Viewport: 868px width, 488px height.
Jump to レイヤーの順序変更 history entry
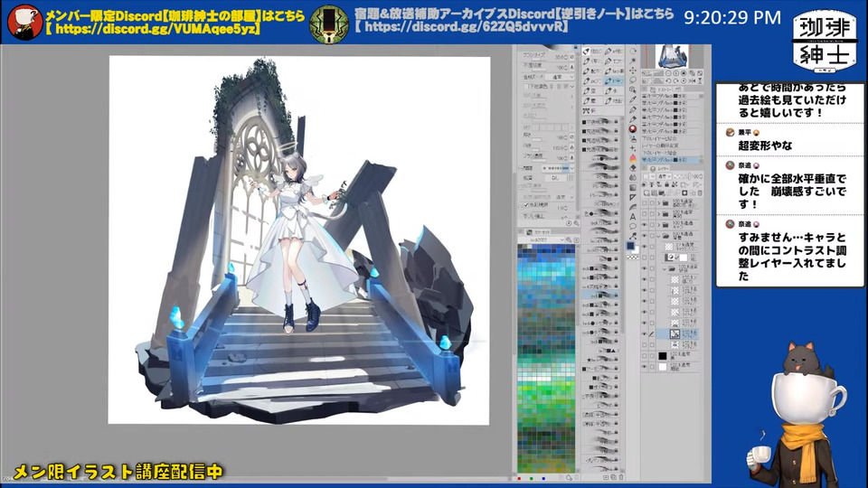point(671,146)
